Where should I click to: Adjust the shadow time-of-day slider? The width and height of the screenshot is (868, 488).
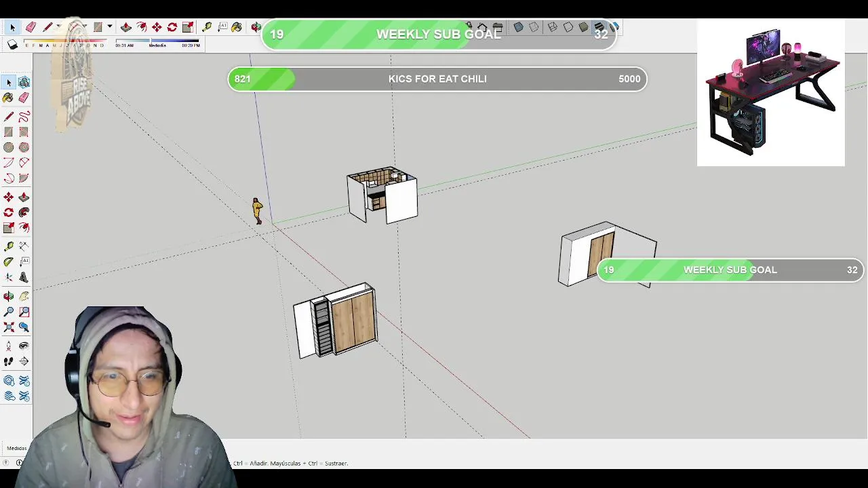(157, 41)
